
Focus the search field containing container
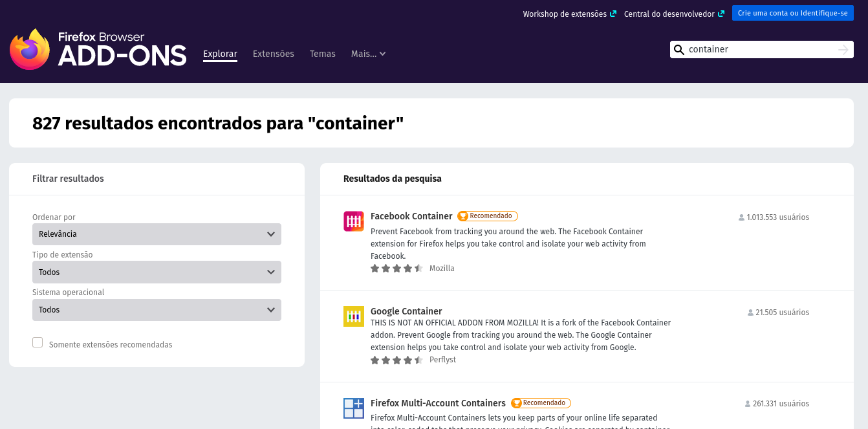(761, 50)
